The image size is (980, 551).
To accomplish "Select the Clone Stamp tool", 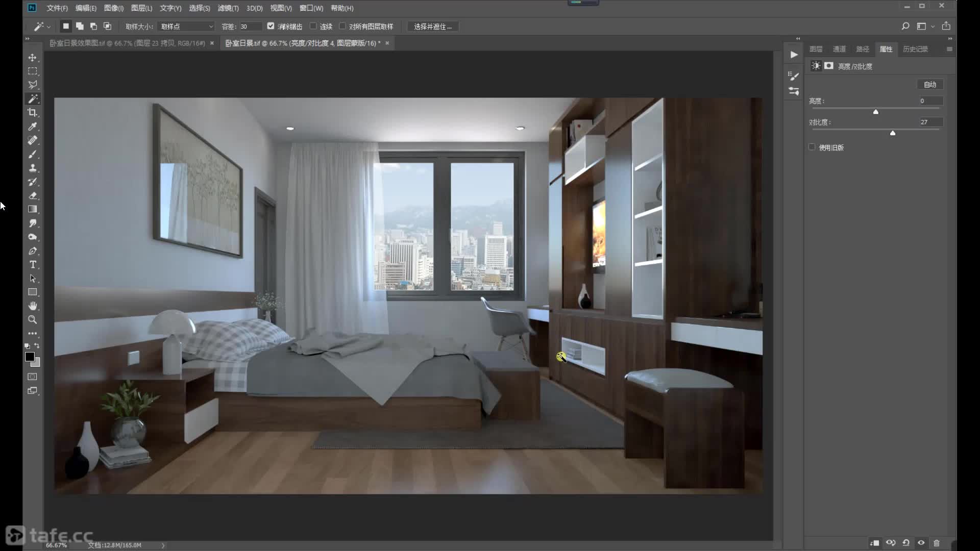I will pos(32,168).
